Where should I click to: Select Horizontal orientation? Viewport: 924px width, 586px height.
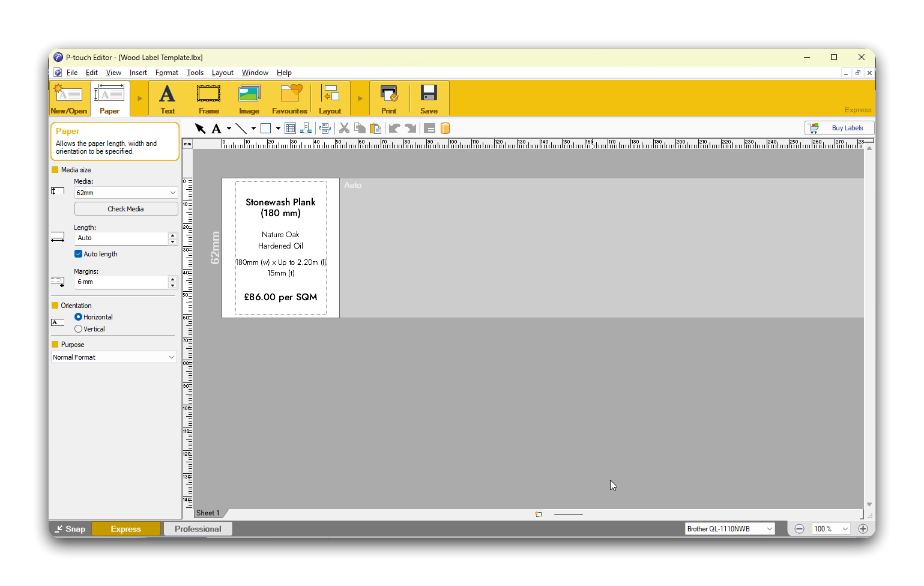[x=79, y=317]
